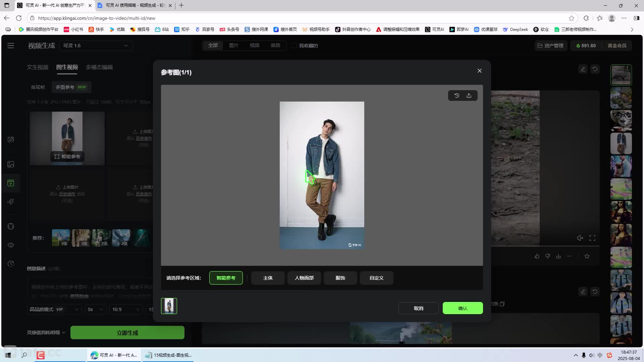Open the 5s duration dropdown

[95, 309]
